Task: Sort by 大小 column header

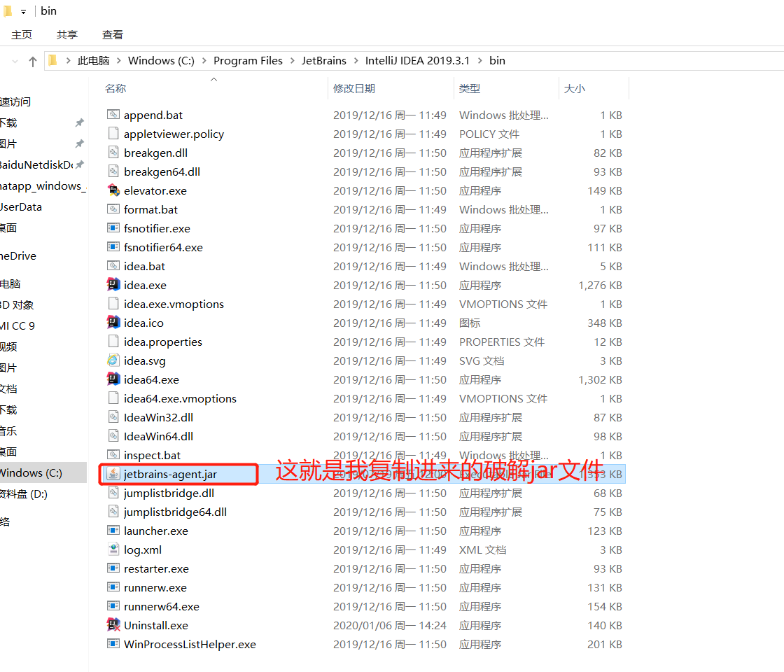Action: click(x=575, y=88)
